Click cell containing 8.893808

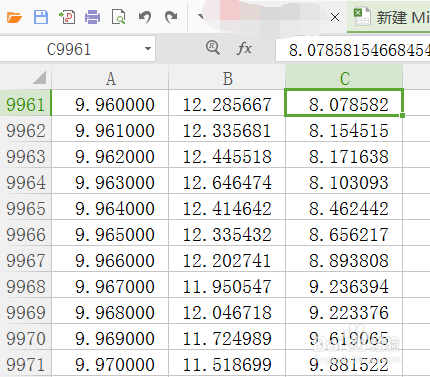[344, 260]
